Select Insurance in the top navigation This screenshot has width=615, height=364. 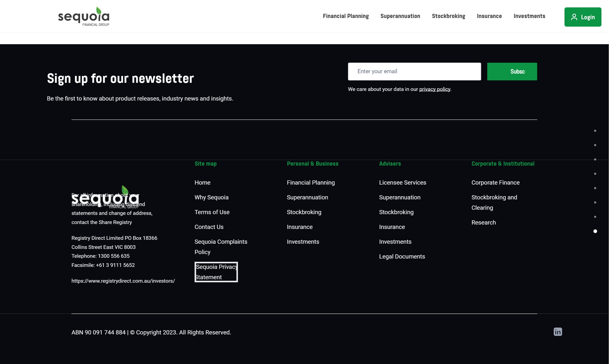coord(489,16)
